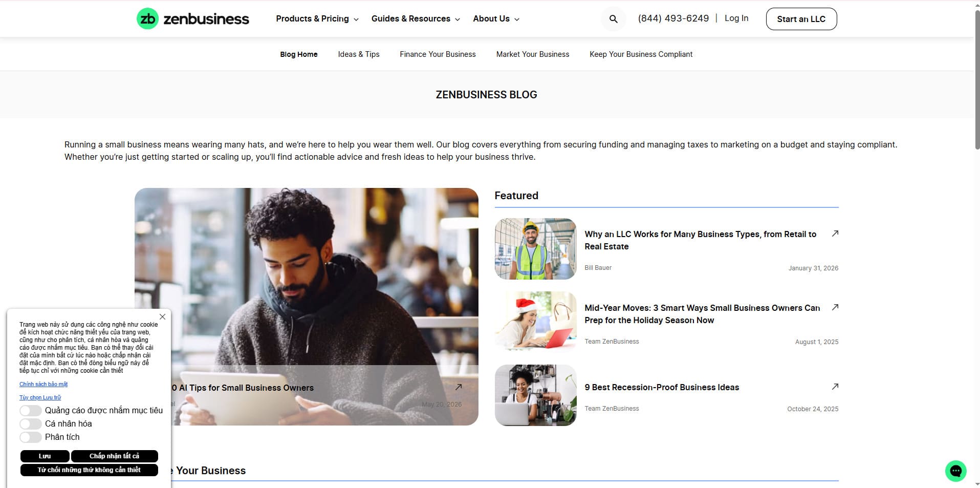Expand Products & Pricing menu
This screenshot has width=980, height=488.
point(317,19)
